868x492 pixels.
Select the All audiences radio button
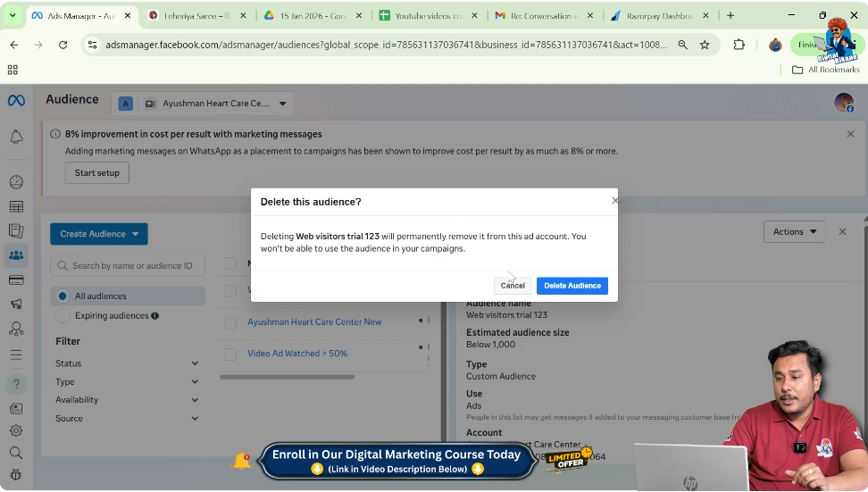click(63, 296)
